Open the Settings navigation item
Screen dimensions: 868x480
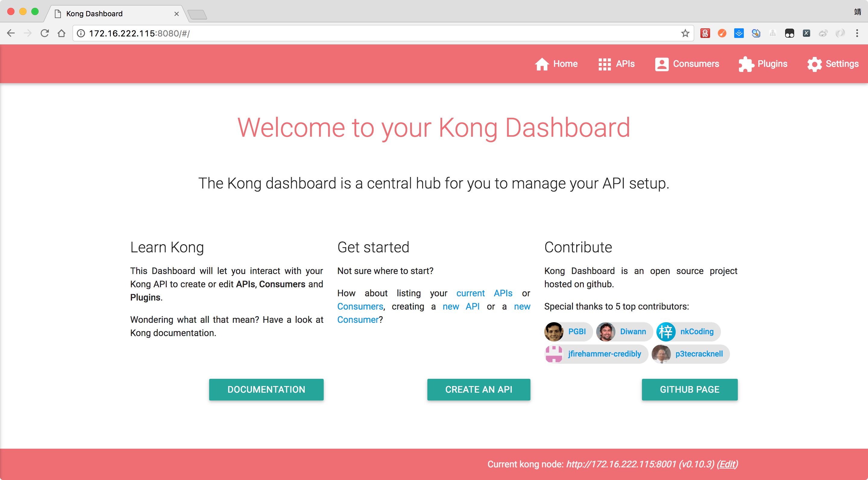click(x=833, y=64)
